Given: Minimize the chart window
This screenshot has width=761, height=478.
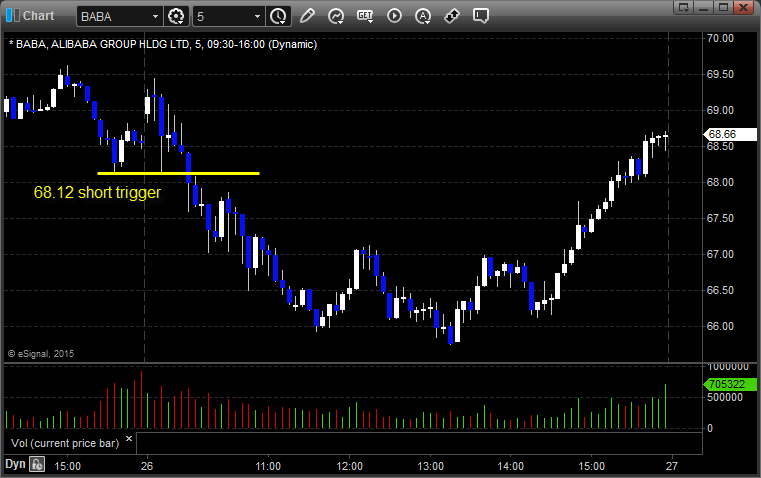Looking at the screenshot, I should click(703, 7).
